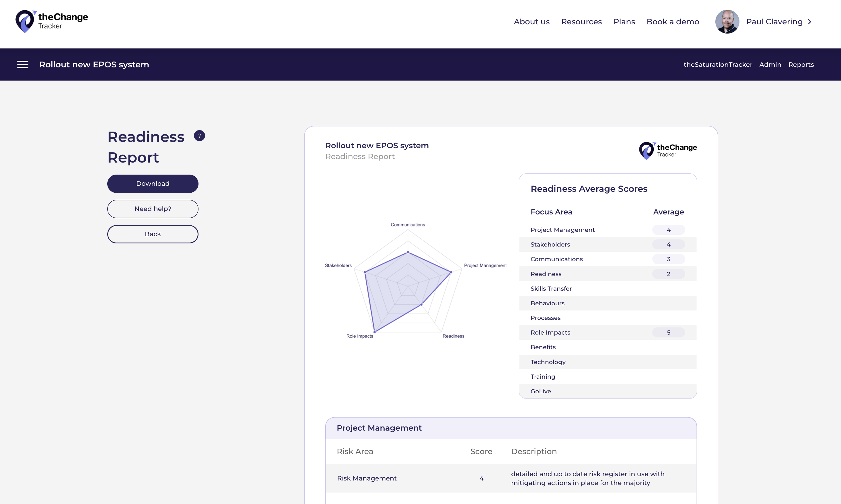Click theChangeTracker logo inside report card
The image size is (841, 504).
[x=667, y=151]
